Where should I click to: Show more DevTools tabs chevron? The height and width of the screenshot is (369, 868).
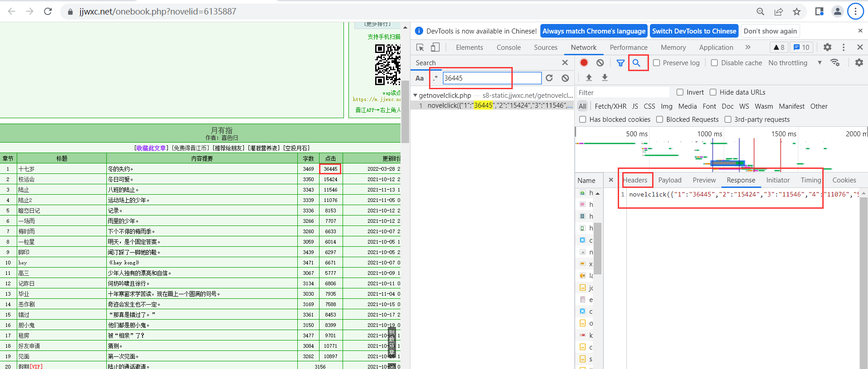coord(748,47)
